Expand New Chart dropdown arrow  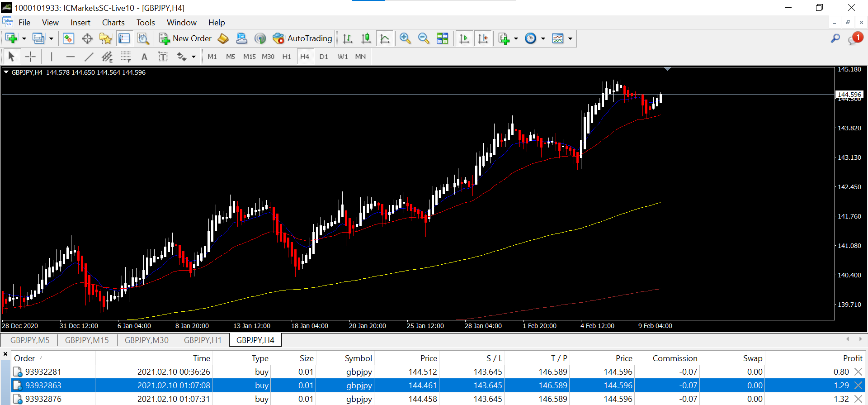point(24,38)
